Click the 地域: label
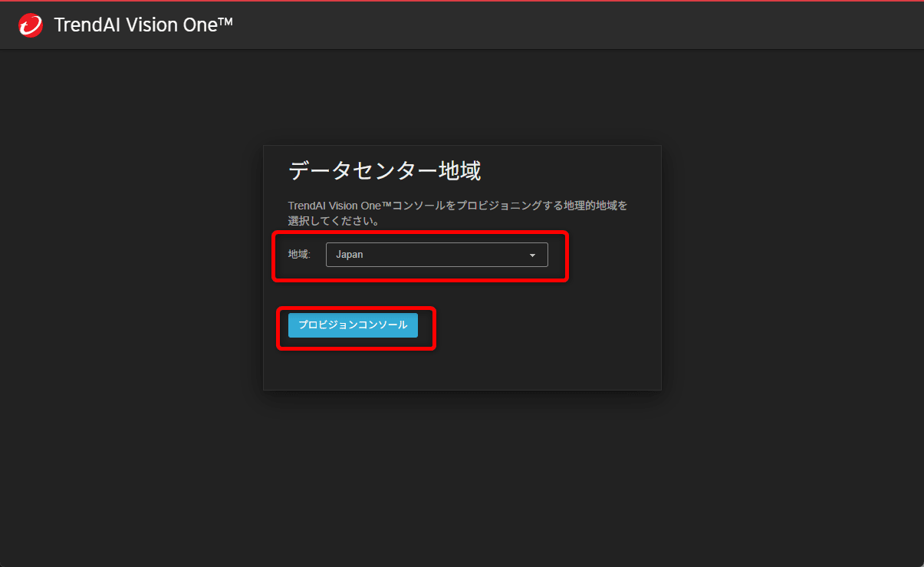924x567 pixels. click(299, 255)
